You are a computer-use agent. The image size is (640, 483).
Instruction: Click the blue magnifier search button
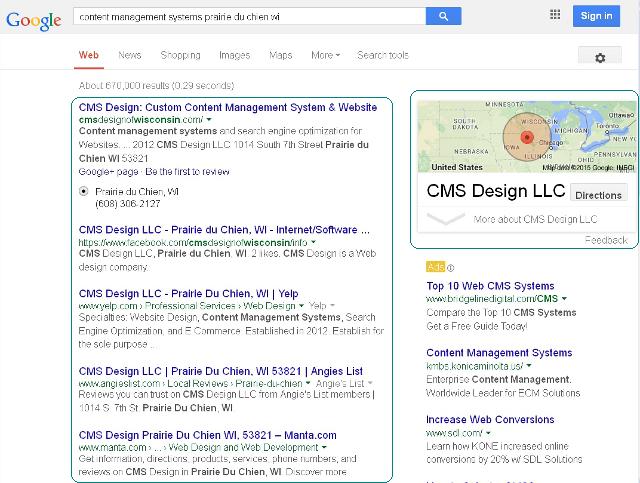pyautogui.click(x=443, y=16)
